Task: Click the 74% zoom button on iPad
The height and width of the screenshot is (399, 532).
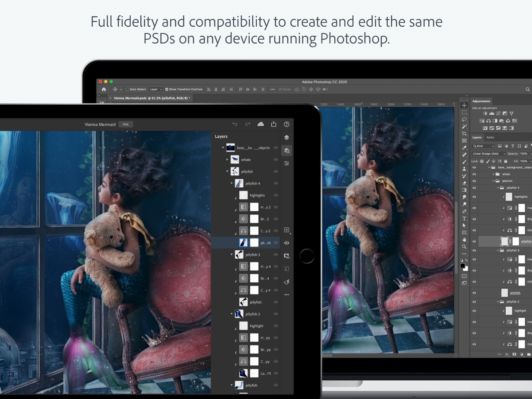Action: [126, 124]
